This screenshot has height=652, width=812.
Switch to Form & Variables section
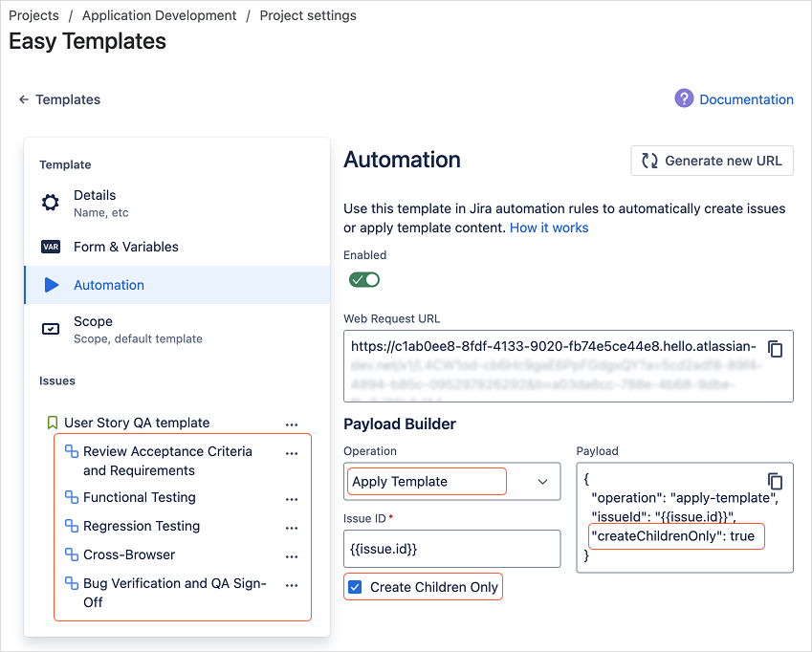point(125,247)
